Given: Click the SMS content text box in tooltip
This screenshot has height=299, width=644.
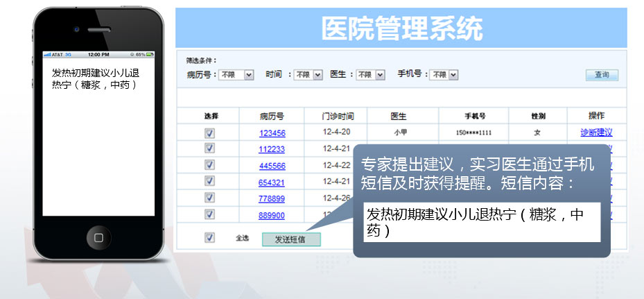Looking at the screenshot, I should (482, 223).
